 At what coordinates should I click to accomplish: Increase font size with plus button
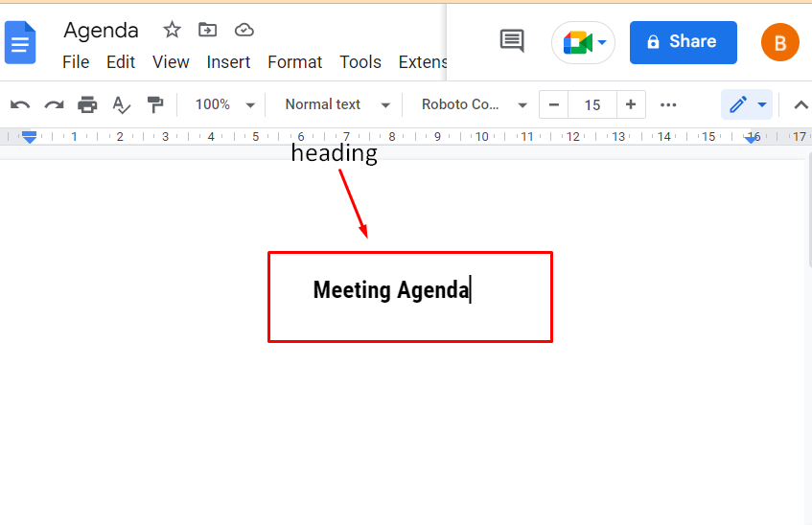point(630,104)
